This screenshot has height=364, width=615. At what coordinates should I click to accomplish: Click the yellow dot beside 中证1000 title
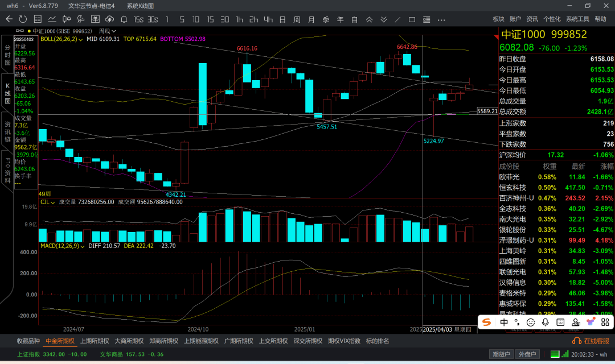point(28,31)
